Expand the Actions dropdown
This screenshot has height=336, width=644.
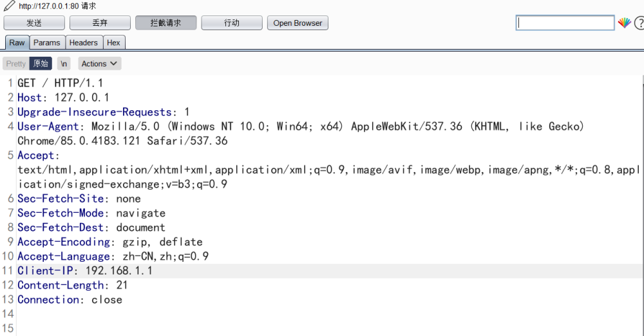pyautogui.click(x=99, y=64)
